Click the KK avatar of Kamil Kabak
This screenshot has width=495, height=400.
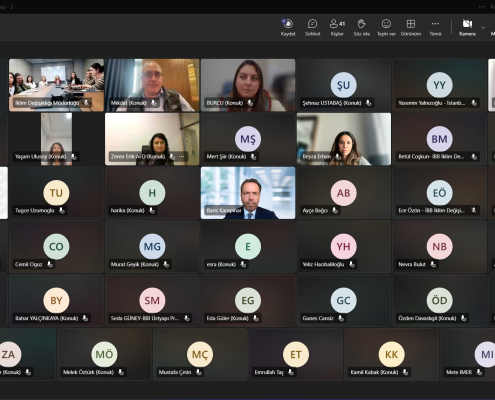coord(392,354)
